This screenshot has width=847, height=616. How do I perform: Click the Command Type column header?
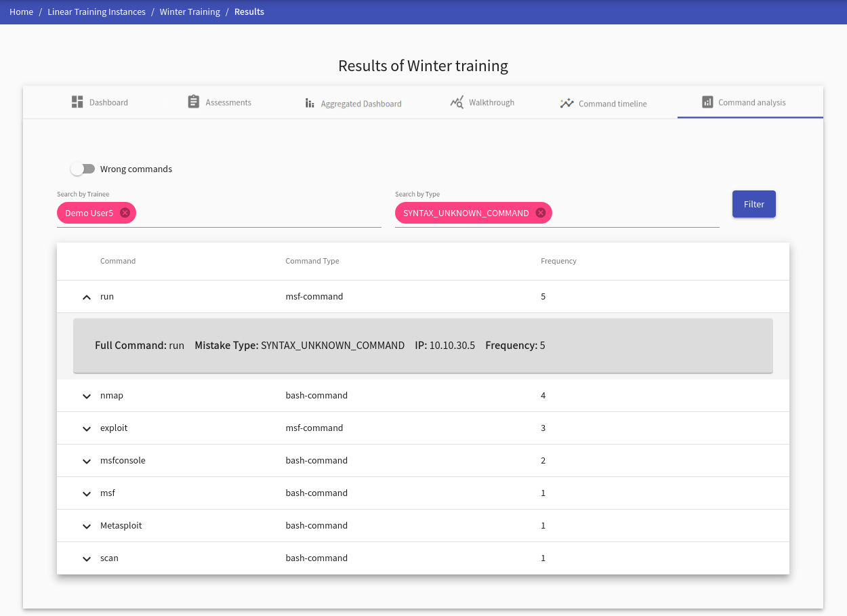pyautogui.click(x=312, y=261)
